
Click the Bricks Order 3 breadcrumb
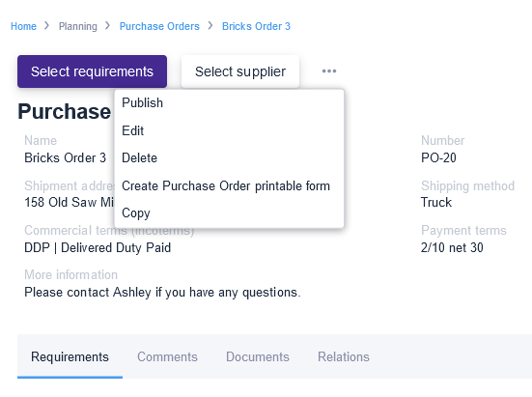pyautogui.click(x=256, y=26)
